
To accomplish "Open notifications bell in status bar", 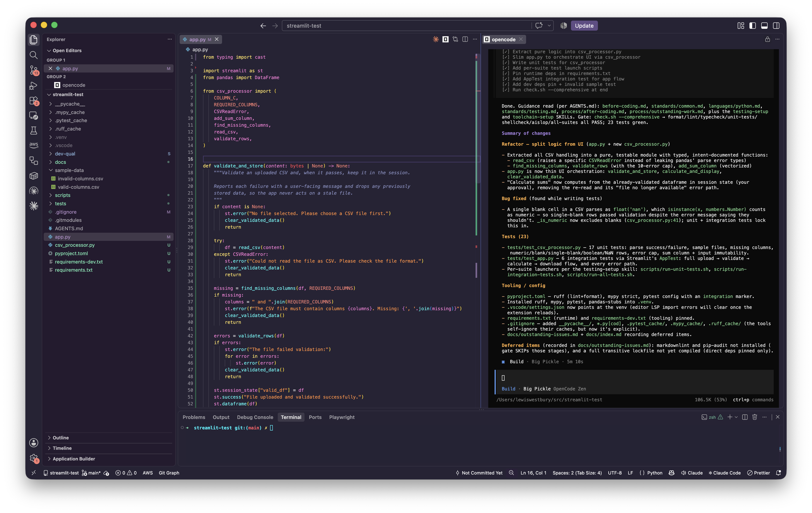I will [779, 473].
